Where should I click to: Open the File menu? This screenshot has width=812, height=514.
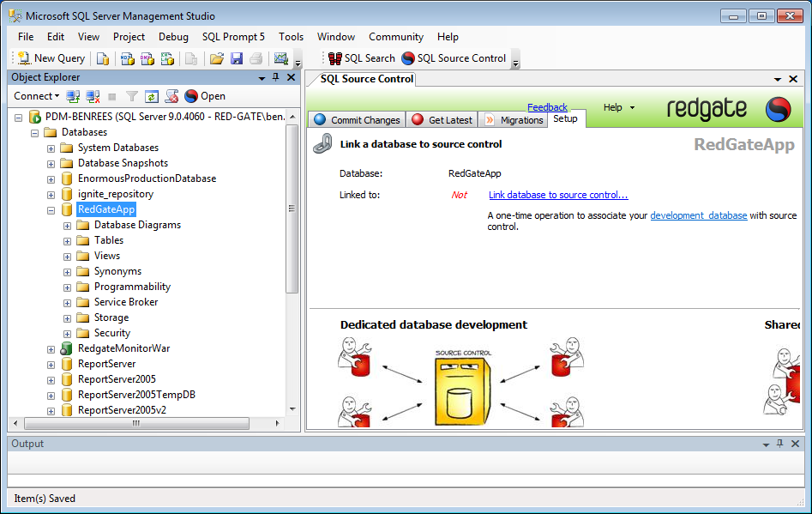[26, 37]
